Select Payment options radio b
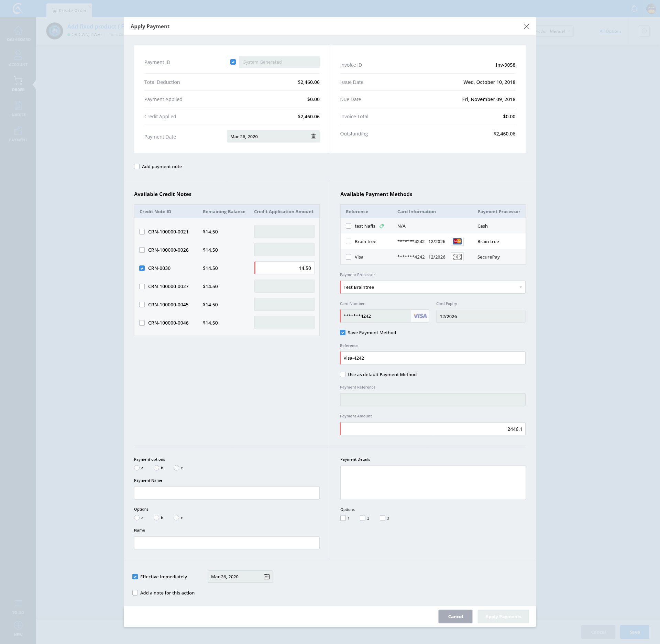Viewport: 660px width, 644px height. coord(156,468)
